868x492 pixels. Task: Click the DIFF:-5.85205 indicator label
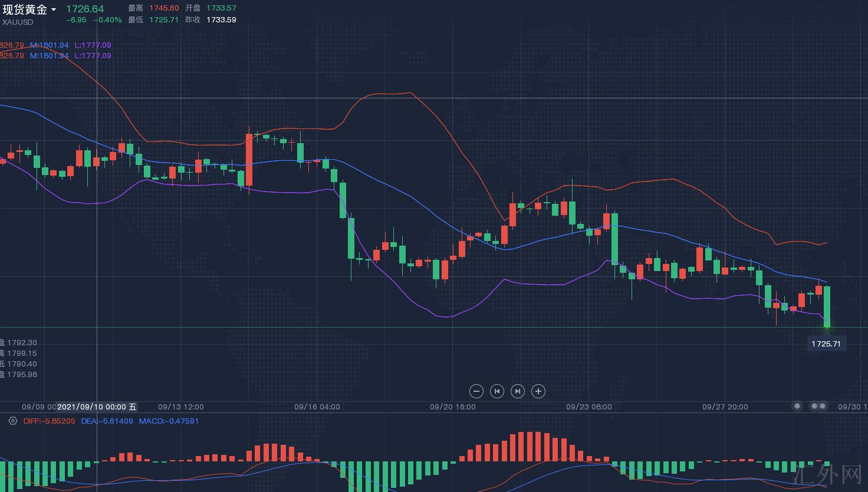tap(49, 421)
